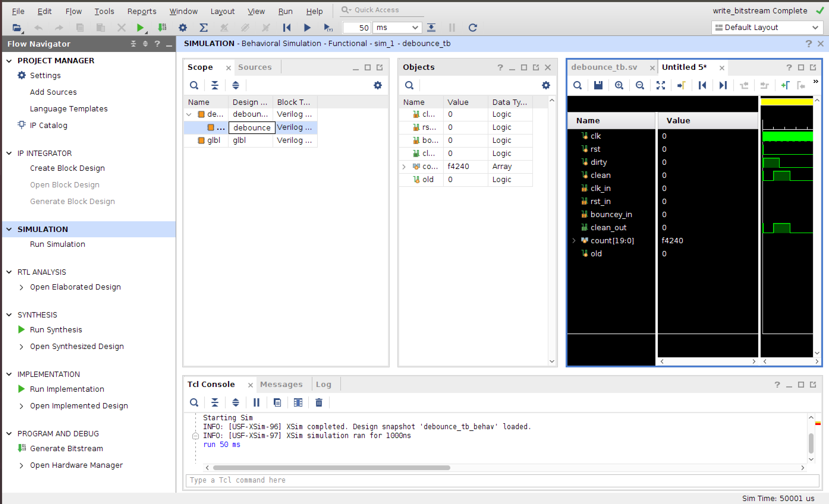
Task: Open the Reports menu
Action: [142, 11]
